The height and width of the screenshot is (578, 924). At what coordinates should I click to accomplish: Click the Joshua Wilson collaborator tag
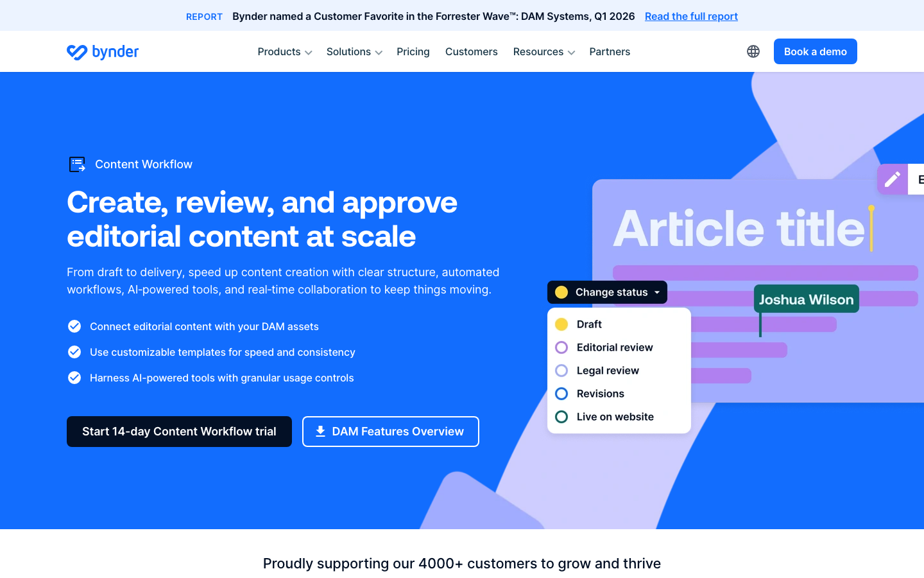pyautogui.click(x=807, y=299)
